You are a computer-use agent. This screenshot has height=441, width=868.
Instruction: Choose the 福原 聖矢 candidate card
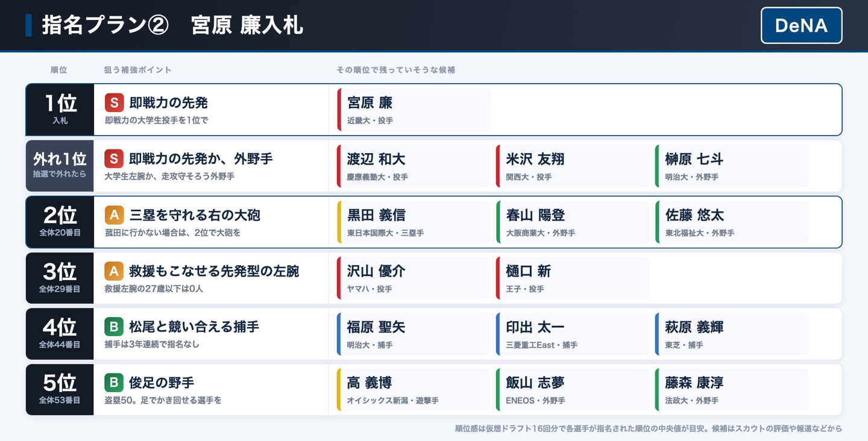[x=414, y=334]
